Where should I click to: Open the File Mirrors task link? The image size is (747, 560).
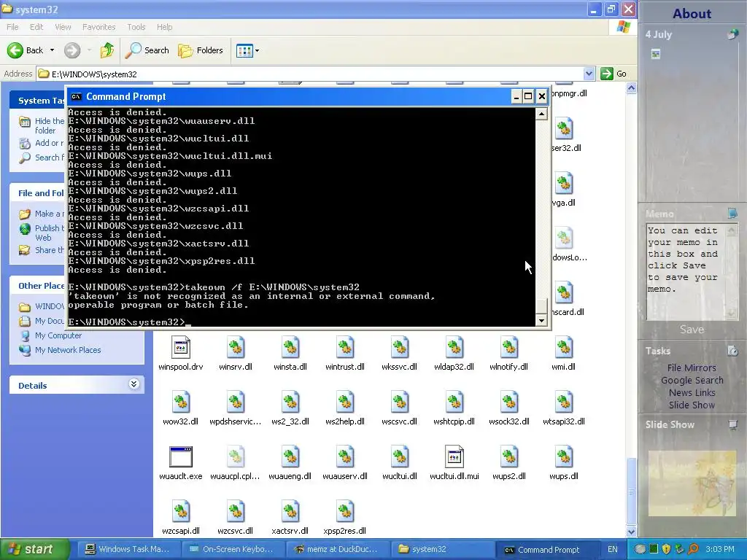coord(692,367)
